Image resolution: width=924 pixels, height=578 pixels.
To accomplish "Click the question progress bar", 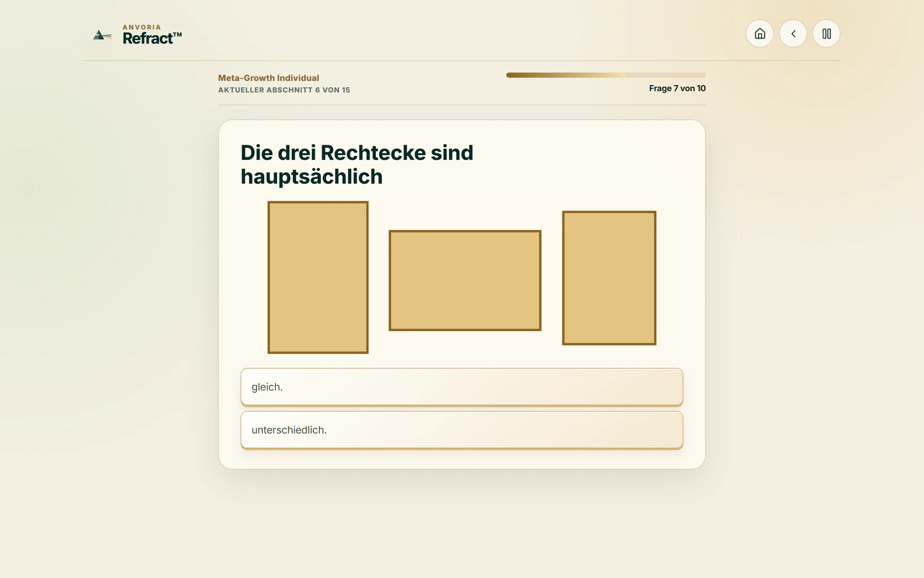I will coord(606,75).
